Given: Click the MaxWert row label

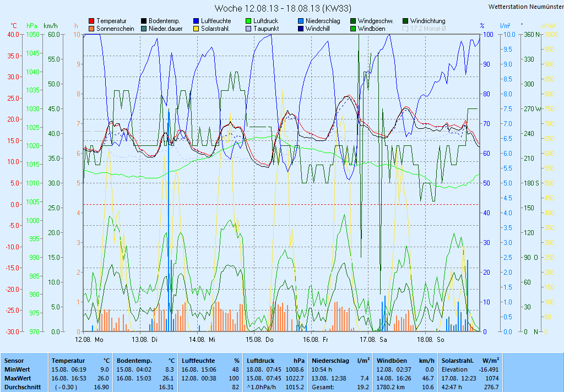Looking at the screenshot, I should pos(18,378).
